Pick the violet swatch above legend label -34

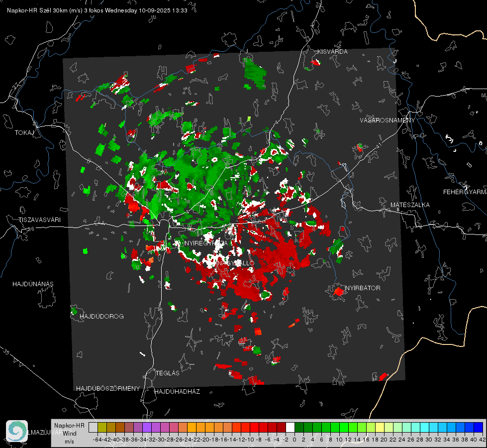(147, 427)
